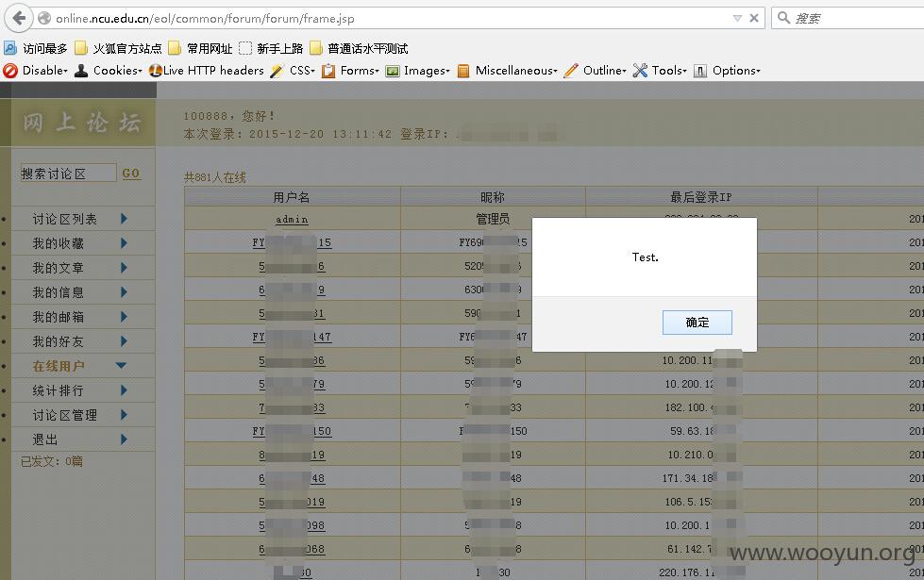Open the 常用网址 bookmark folder

(x=200, y=48)
